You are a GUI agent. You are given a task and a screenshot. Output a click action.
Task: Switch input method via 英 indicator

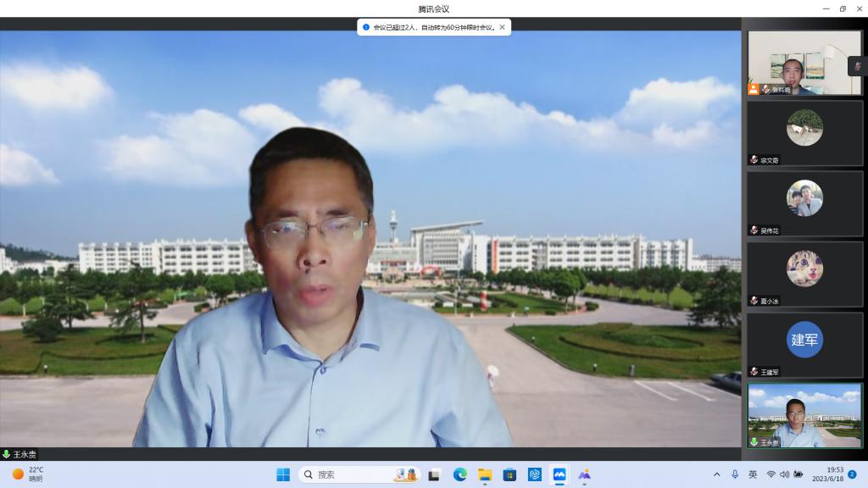pos(753,474)
